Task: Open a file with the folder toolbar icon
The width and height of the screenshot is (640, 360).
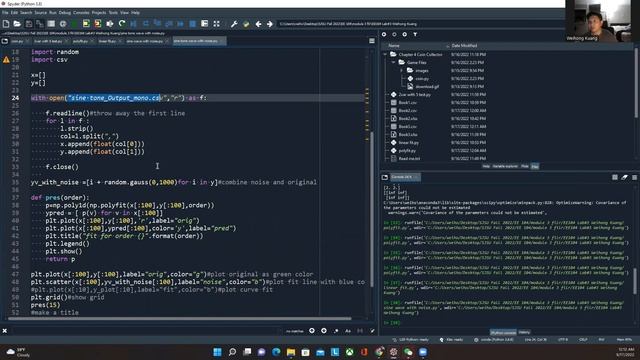Action: [17, 24]
